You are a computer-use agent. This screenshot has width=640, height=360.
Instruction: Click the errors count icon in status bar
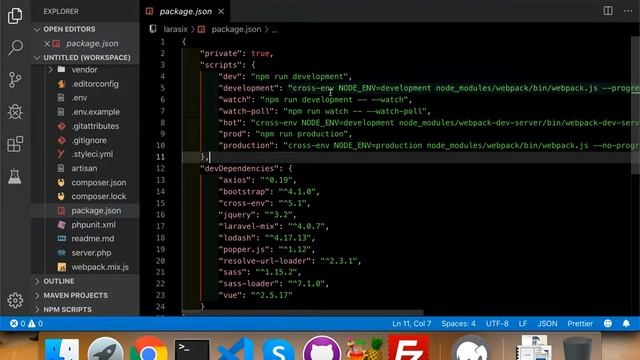click(14, 323)
